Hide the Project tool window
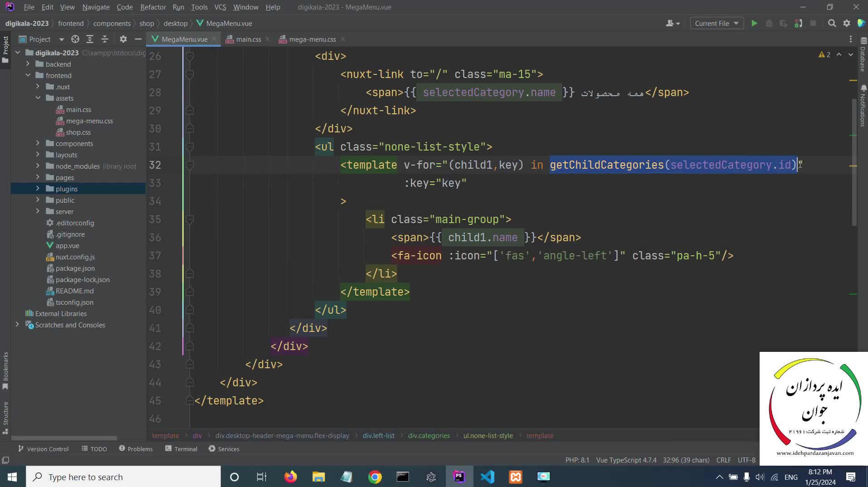Image resolution: width=868 pixels, height=487 pixels. (138, 39)
